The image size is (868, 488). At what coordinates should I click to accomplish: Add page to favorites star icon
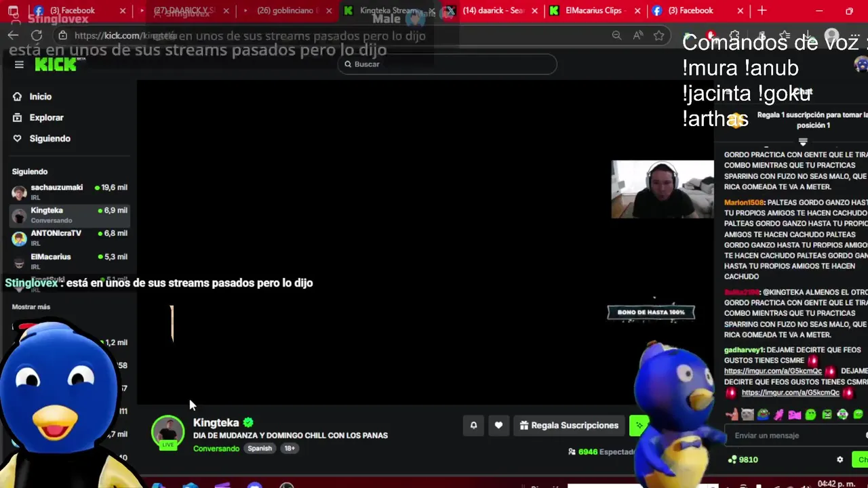pos(658,35)
